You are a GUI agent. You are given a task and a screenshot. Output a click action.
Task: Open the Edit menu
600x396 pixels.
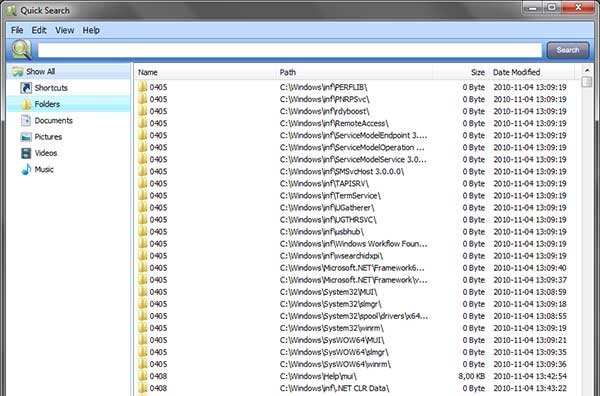coord(39,30)
